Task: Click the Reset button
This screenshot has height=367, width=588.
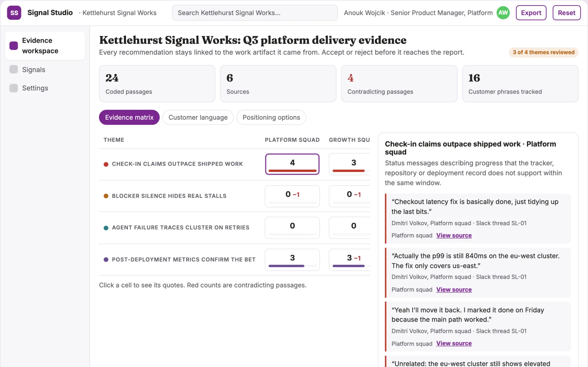Action: (566, 13)
